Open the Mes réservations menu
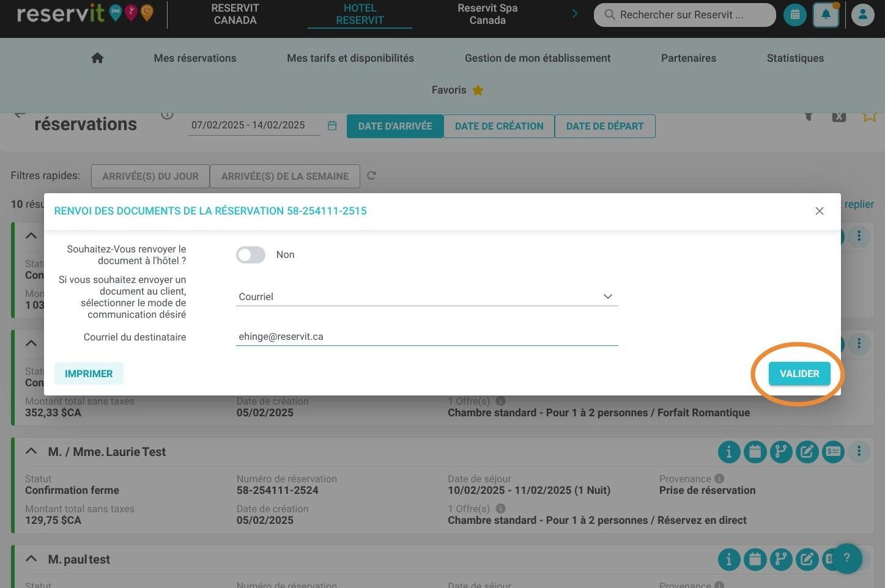Screen dimensions: 885x588 [x=195, y=58]
